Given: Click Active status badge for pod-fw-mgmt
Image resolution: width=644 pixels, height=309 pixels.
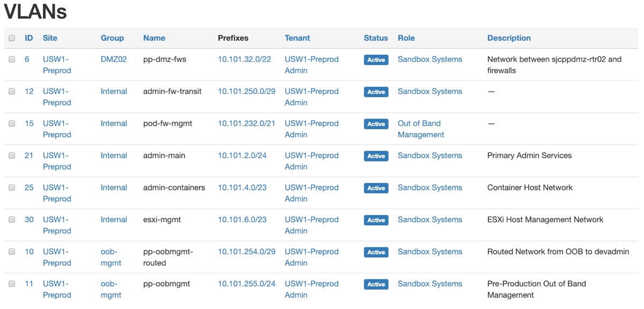Looking at the screenshot, I should tap(376, 124).
